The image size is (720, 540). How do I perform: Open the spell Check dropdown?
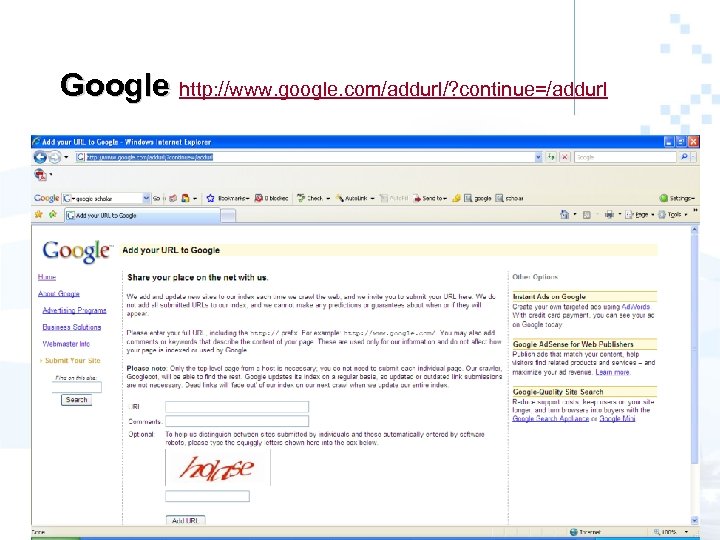[x=314, y=198]
